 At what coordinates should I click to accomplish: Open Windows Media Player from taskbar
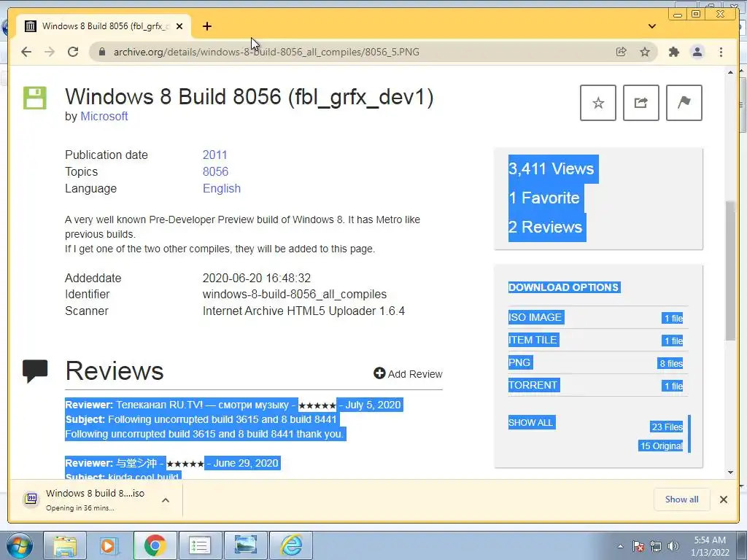point(109,545)
